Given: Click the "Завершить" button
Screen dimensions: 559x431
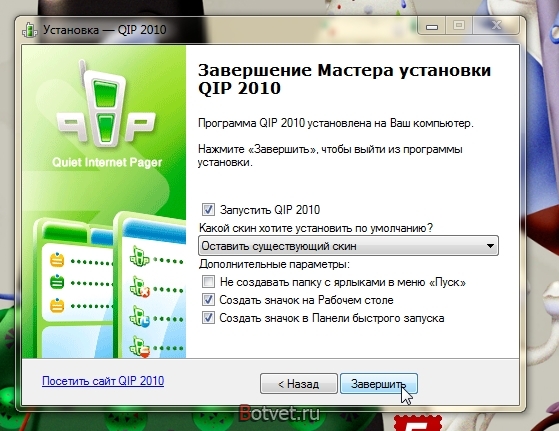Looking at the screenshot, I should [379, 384].
